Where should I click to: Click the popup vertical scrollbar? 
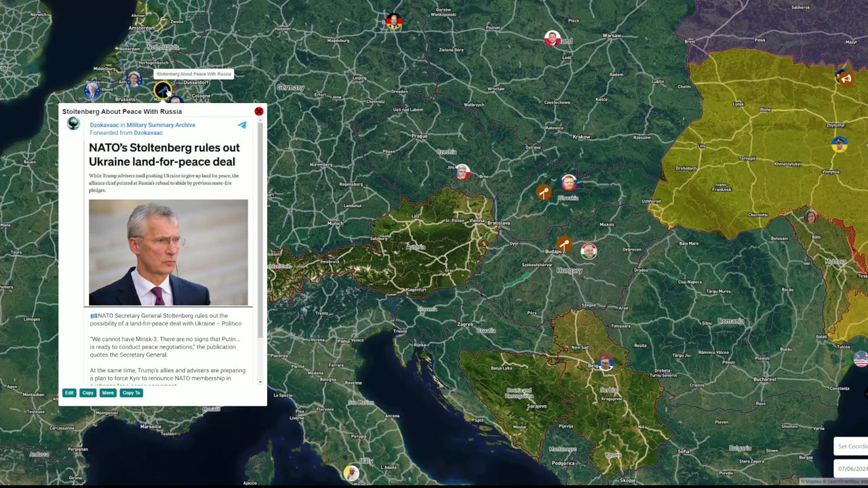click(x=260, y=230)
